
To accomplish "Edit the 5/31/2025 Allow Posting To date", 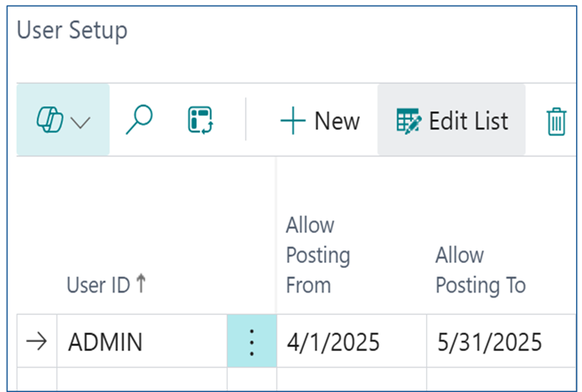I will pyautogui.click(x=501, y=341).
